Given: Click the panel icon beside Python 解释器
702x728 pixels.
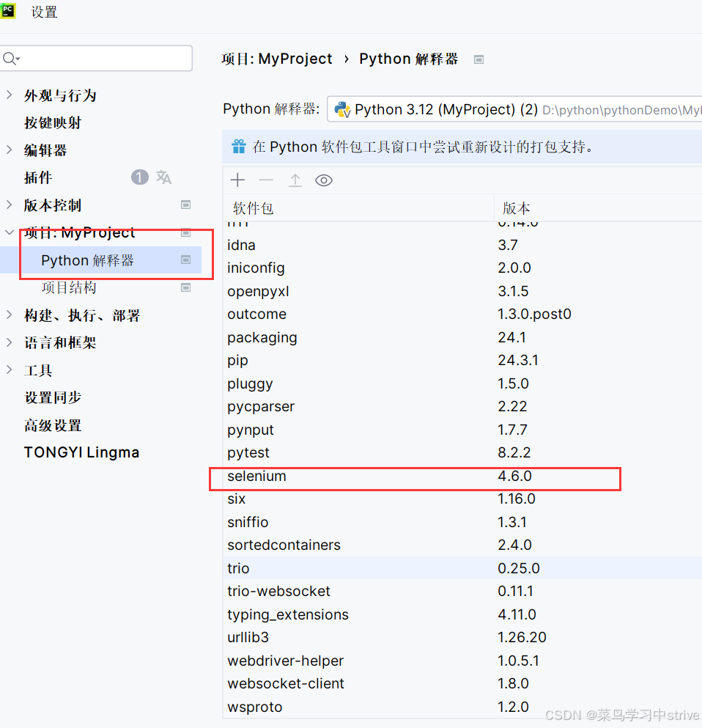Looking at the screenshot, I should click(x=479, y=59).
